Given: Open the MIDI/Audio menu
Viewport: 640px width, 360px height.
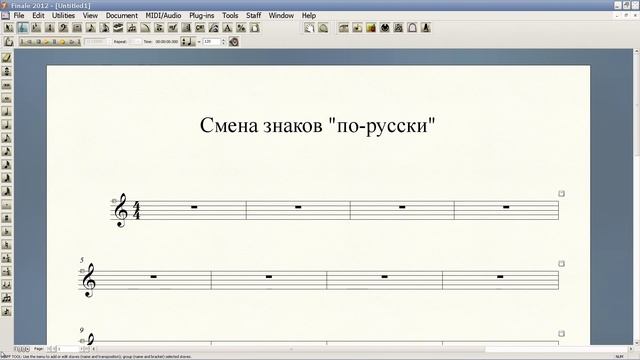Looking at the screenshot, I should 163,16.
